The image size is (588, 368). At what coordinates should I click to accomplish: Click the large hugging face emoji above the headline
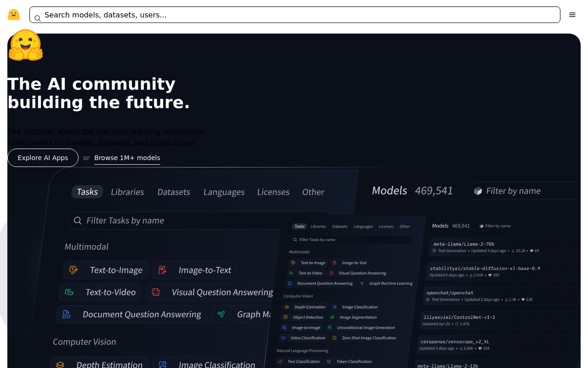[26, 45]
